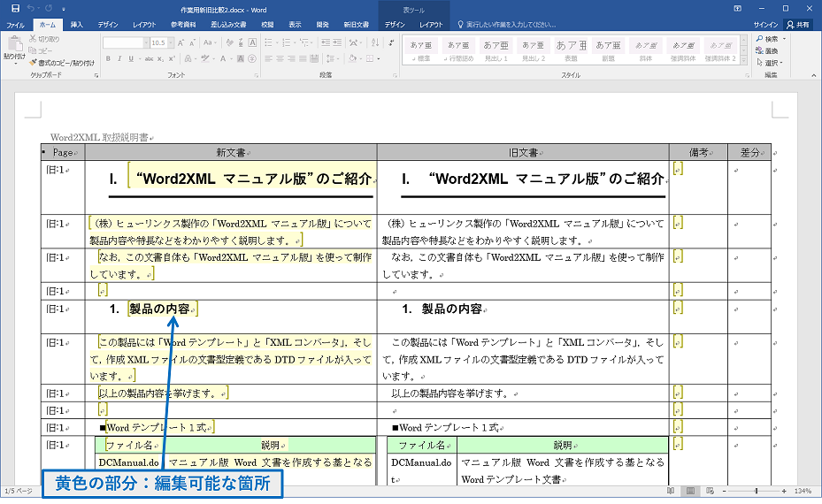Image resolution: width=822 pixels, height=504 pixels.
Task: Cut selection with 切り取り
Action: click(45, 39)
